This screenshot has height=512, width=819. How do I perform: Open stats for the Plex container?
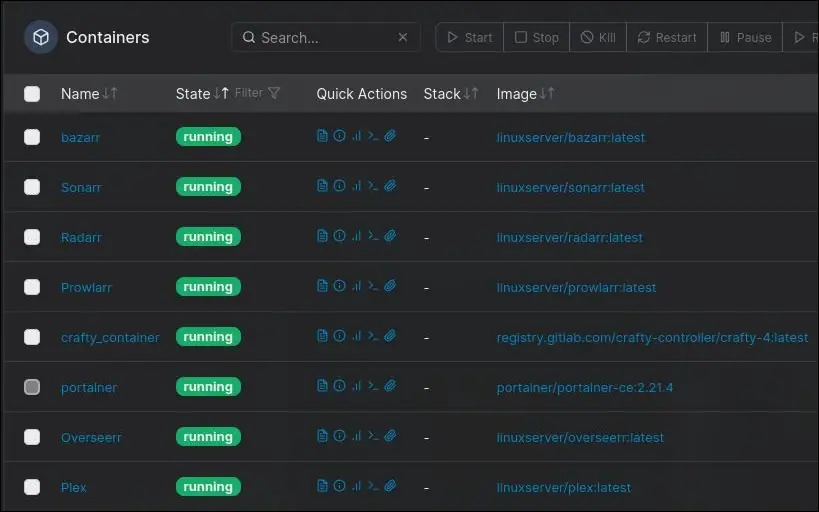[x=356, y=486]
